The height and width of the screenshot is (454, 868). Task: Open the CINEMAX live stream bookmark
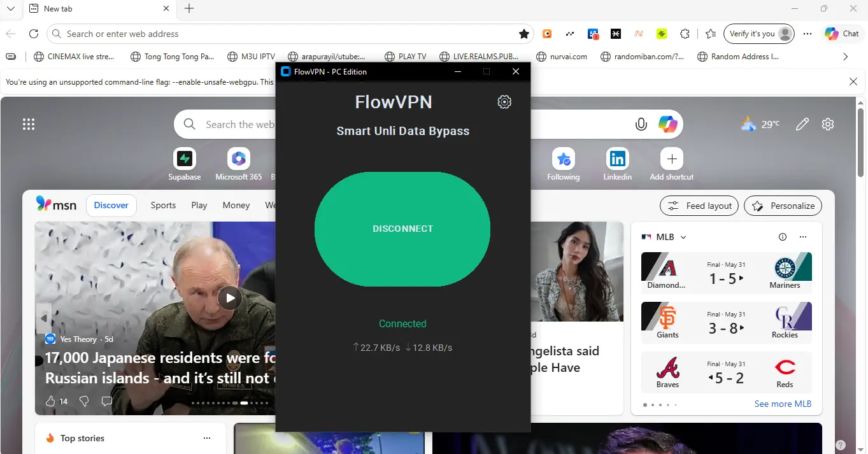click(x=74, y=57)
